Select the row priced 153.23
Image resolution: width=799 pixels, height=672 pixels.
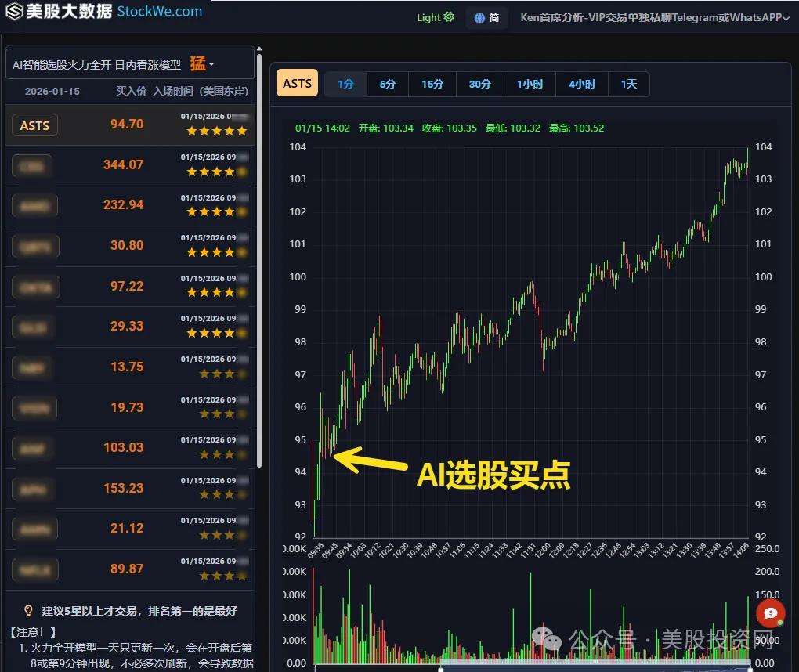pyautogui.click(x=129, y=488)
